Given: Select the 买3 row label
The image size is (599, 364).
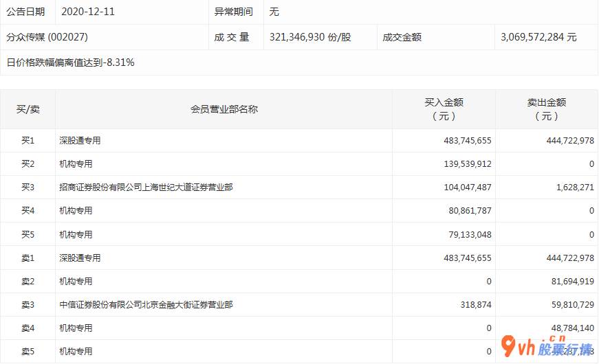Looking at the screenshot, I should click(28, 187).
